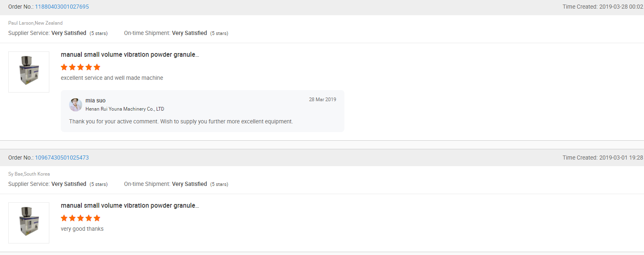Click mia suo's profile avatar
Screen dimensions: 644x255
pos(76,105)
